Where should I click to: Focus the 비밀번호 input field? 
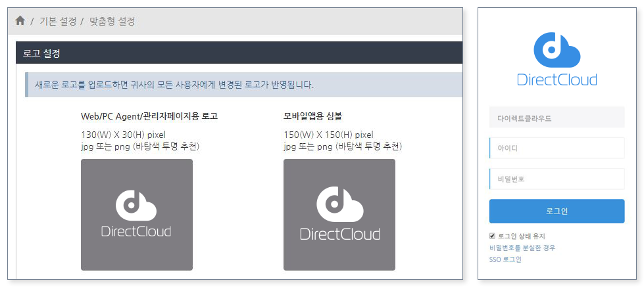[557, 179]
